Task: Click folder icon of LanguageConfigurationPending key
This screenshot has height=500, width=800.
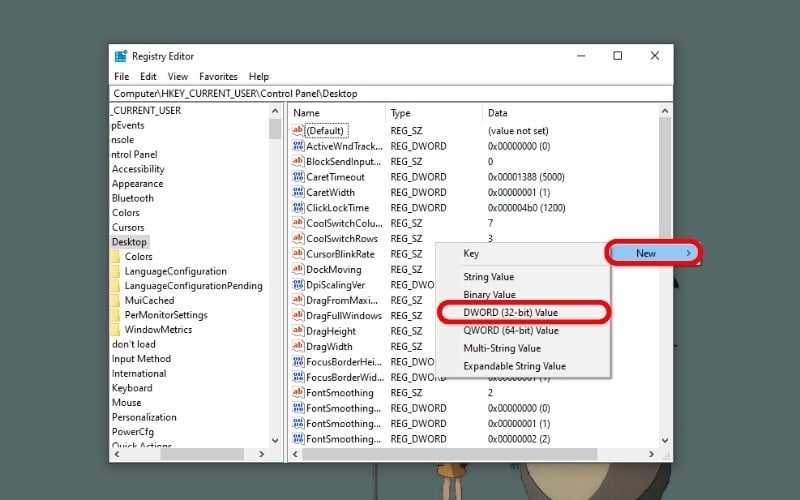Action: pyautogui.click(x=115, y=286)
